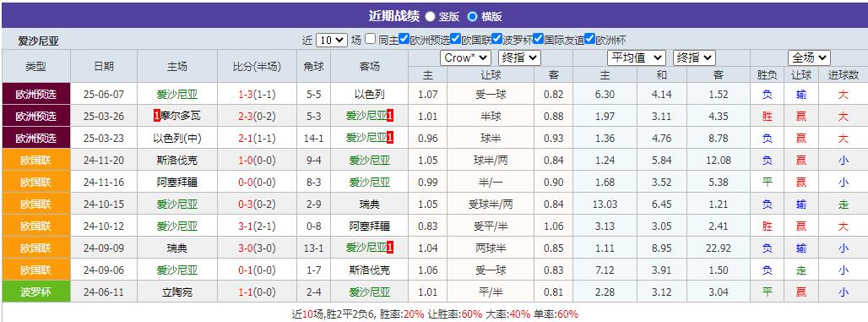Click the 1-3(1-1) score
Image resolution: width=868 pixels, height=322 pixels.
257,95
